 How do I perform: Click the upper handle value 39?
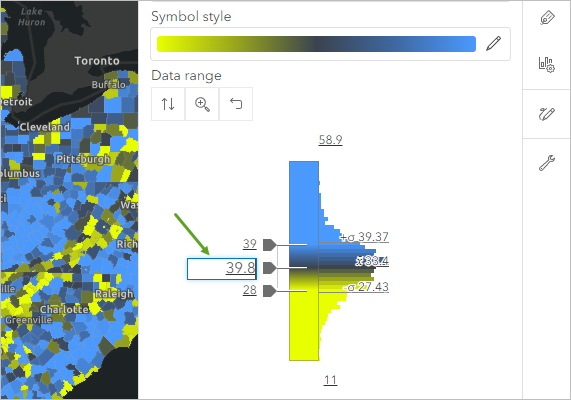coord(250,244)
